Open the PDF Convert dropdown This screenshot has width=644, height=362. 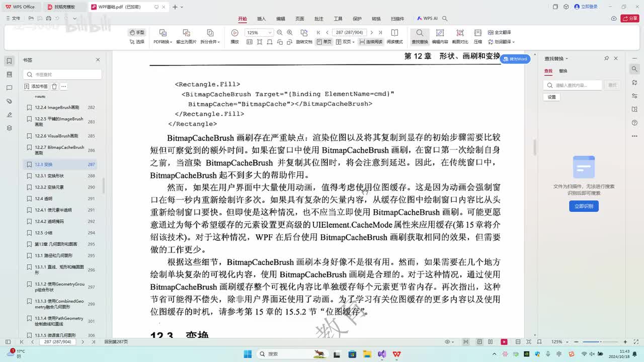pos(163,42)
